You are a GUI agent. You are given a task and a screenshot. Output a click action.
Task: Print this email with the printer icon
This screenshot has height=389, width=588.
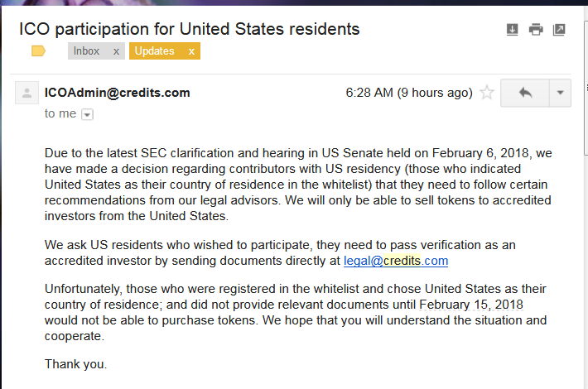(536, 29)
